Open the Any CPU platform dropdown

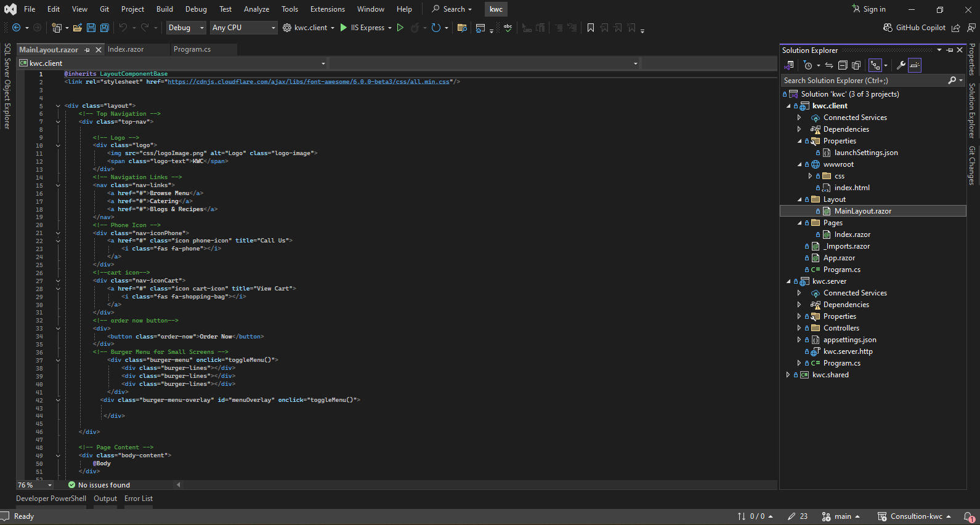(243, 28)
